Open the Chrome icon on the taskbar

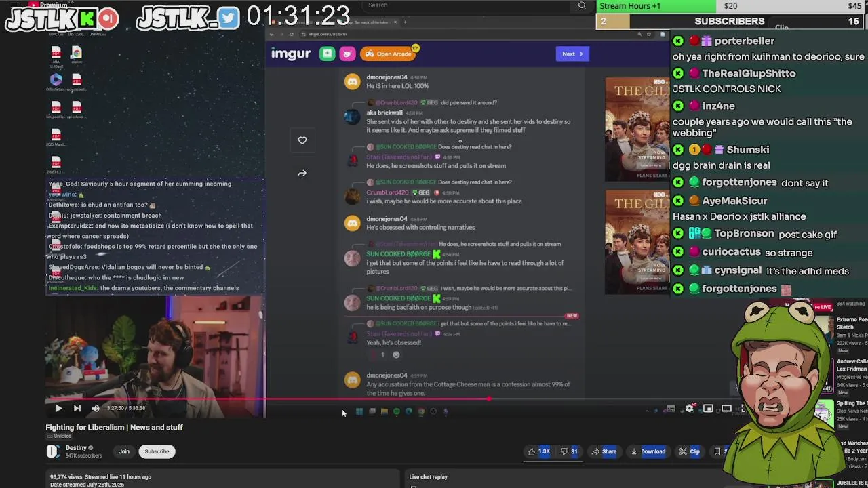421,411
